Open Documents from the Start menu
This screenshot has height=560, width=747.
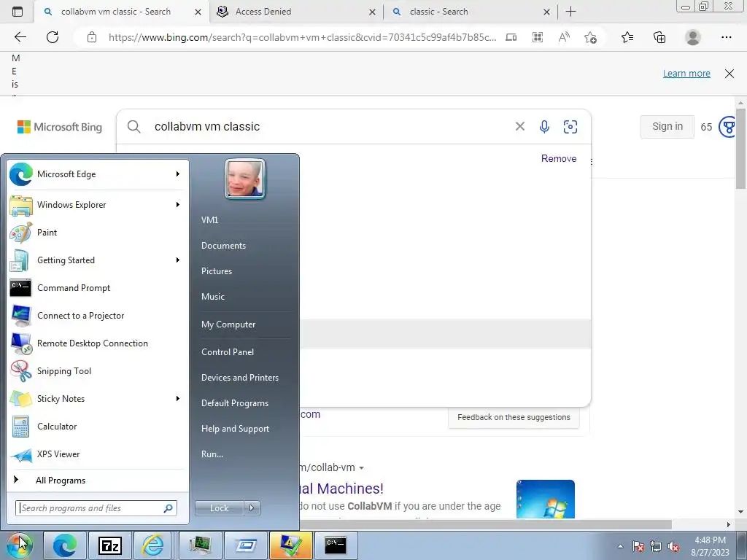click(x=223, y=246)
